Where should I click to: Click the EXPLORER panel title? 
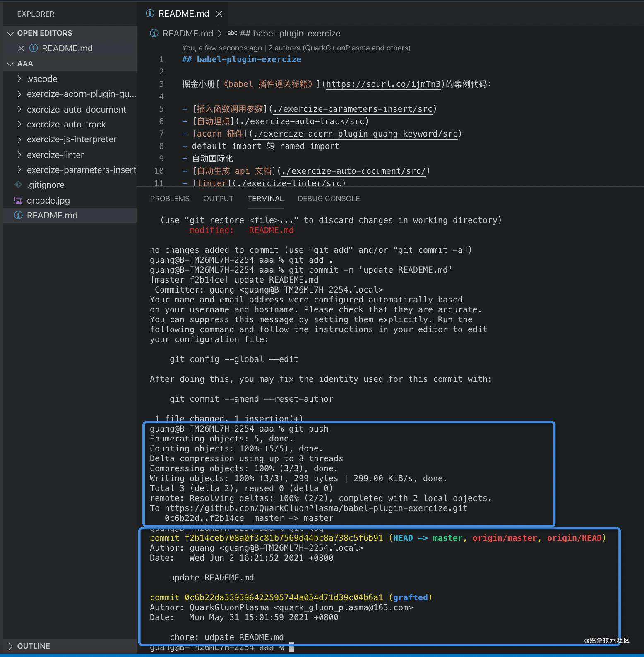coord(36,14)
